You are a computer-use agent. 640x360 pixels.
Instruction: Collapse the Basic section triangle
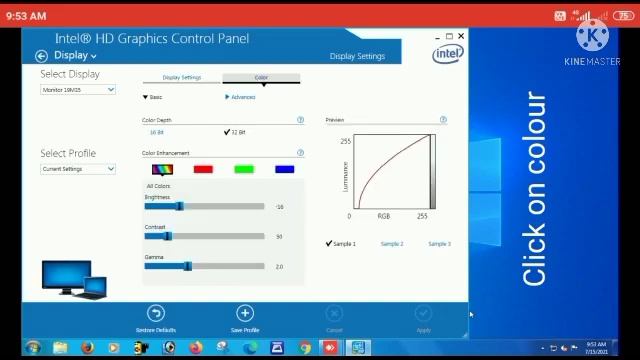point(145,97)
